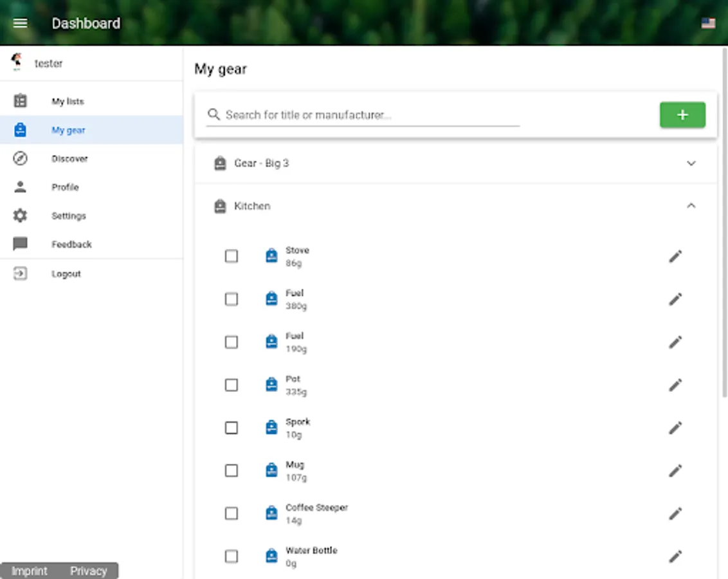
Task: Open the Imprint link
Action: point(30,571)
